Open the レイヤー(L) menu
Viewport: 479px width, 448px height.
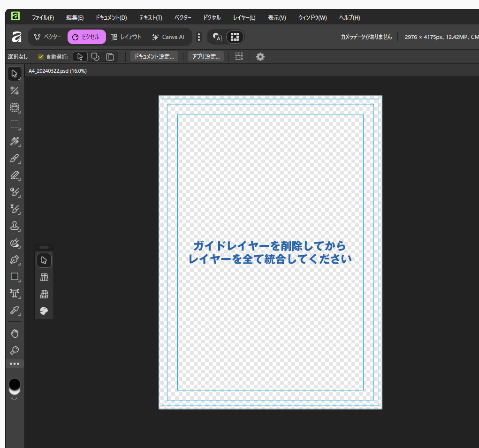pos(243,17)
